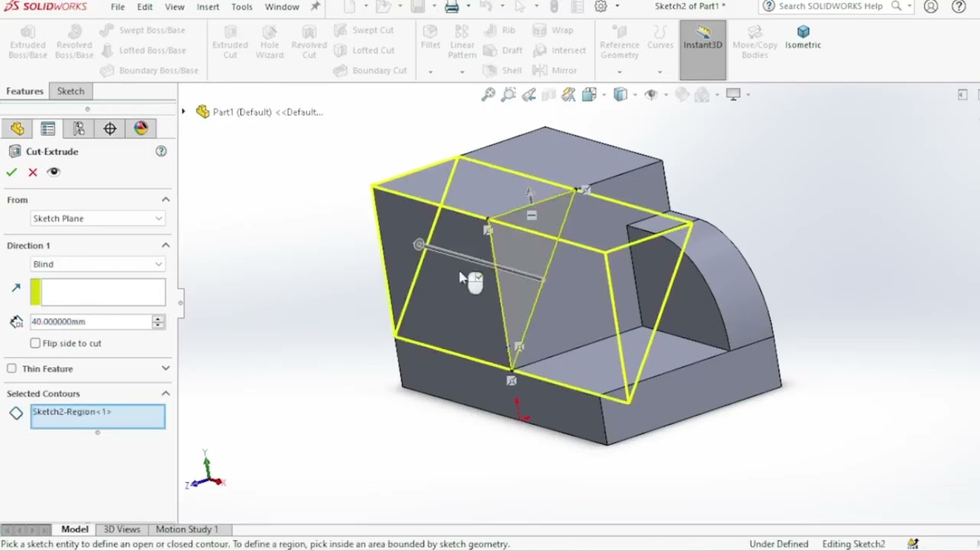Image resolution: width=980 pixels, height=551 pixels.
Task: Enable the Thin Feature checkbox
Action: click(11, 368)
